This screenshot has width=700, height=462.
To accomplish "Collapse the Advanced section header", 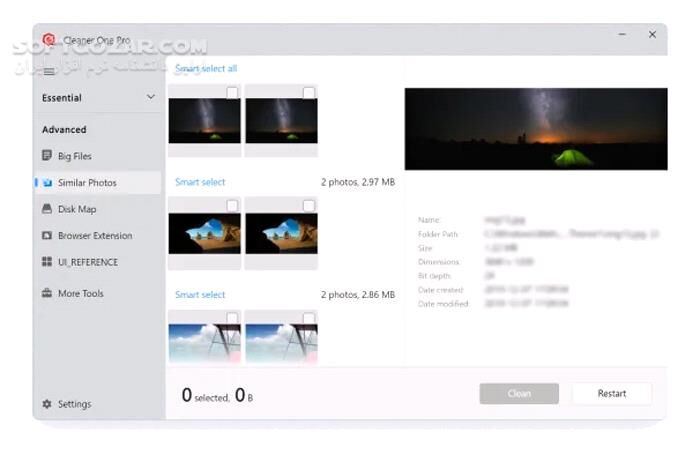I will (x=64, y=129).
